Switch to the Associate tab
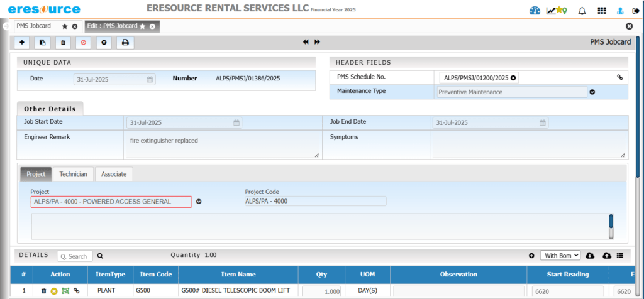Image resolution: width=644 pixels, height=299 pixels. 114,174
